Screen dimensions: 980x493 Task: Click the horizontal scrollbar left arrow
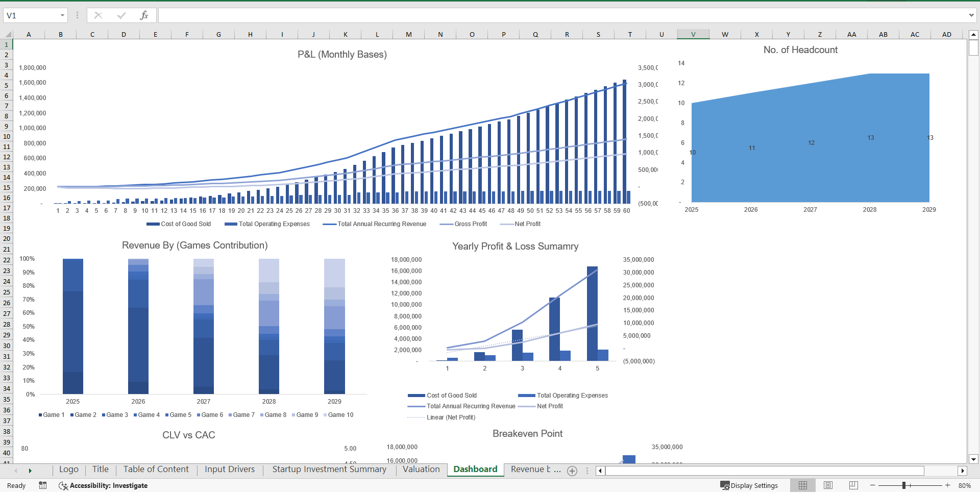point(600,471)
